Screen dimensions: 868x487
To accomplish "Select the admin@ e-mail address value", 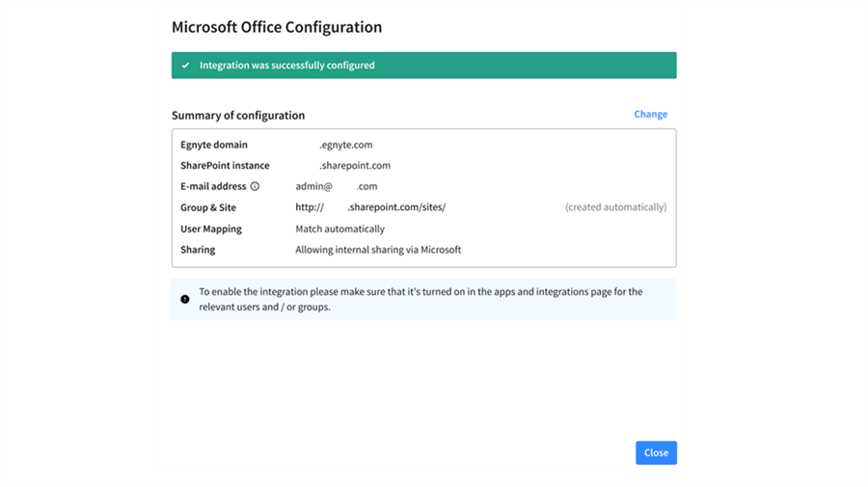I will point(336,186).
